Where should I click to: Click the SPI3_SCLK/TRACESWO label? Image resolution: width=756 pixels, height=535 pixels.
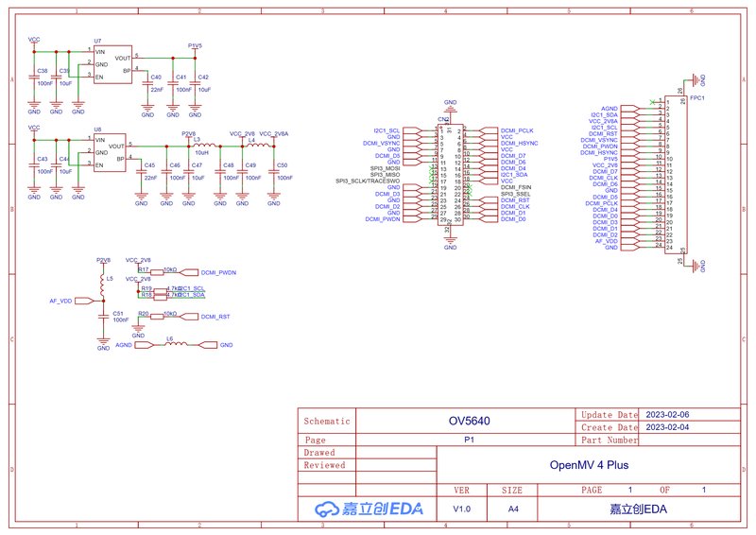tap(368, 181)
